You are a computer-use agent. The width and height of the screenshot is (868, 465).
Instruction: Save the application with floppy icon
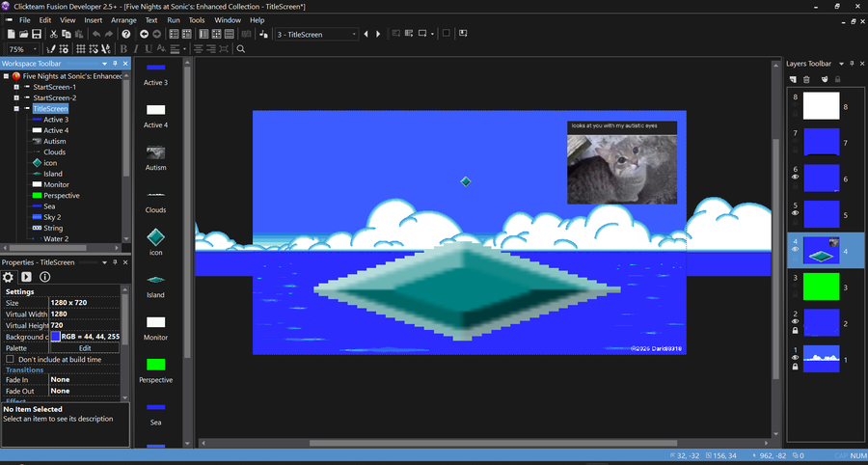[x=37, y=34]
